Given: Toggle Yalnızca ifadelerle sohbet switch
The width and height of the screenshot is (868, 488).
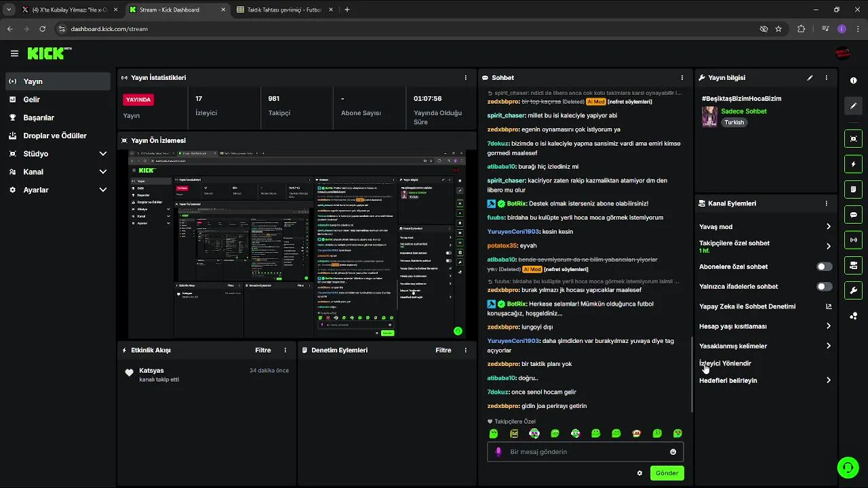Looking at the screenshot, I should (x=824, y=287).
